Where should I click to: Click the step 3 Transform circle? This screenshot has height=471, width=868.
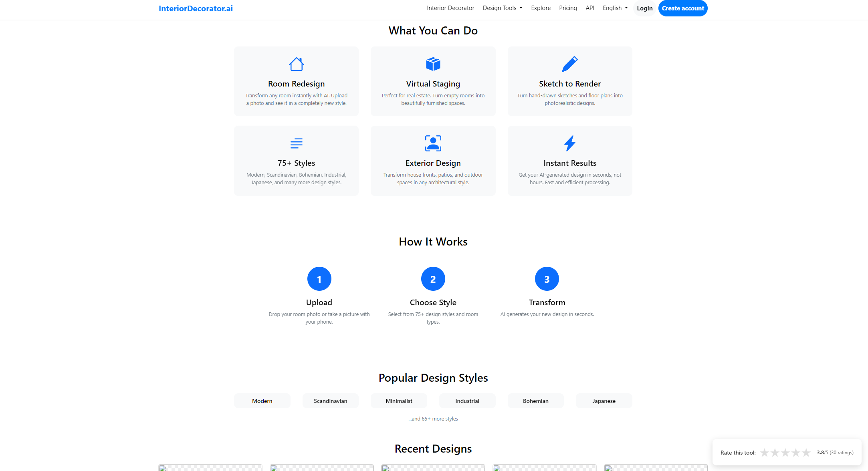pos(547,279)
